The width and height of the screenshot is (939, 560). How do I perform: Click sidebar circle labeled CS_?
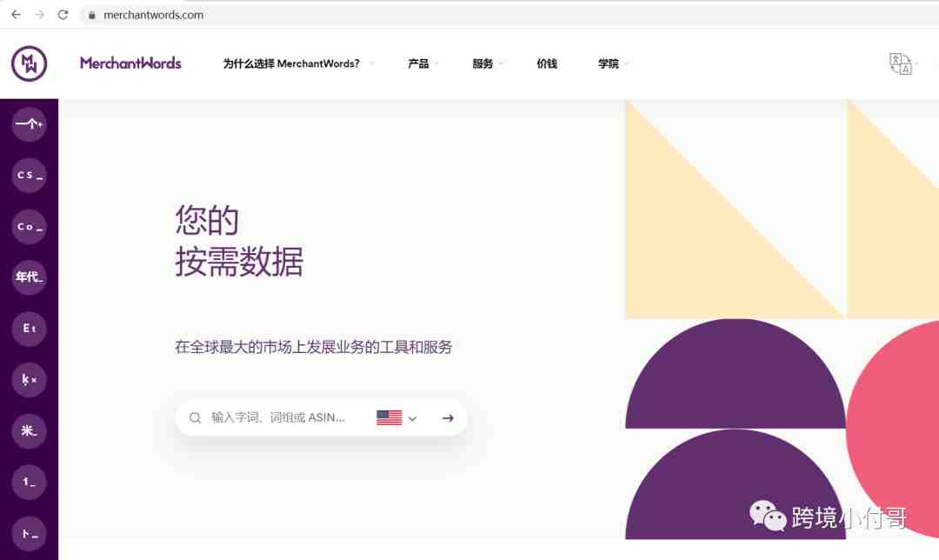29,176
